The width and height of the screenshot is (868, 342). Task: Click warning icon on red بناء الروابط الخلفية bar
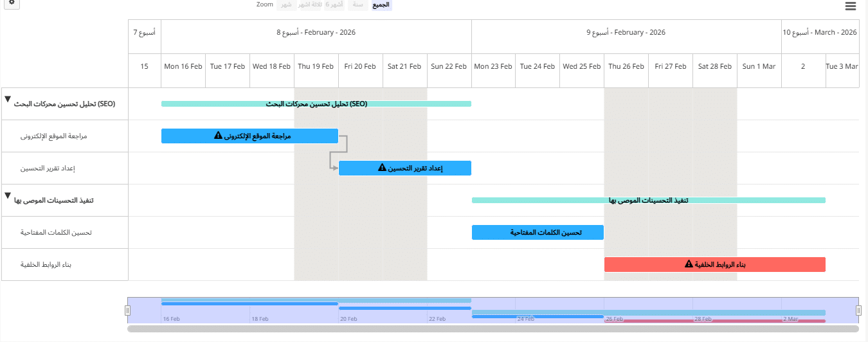pyautogui.click(x=689, y=264)
